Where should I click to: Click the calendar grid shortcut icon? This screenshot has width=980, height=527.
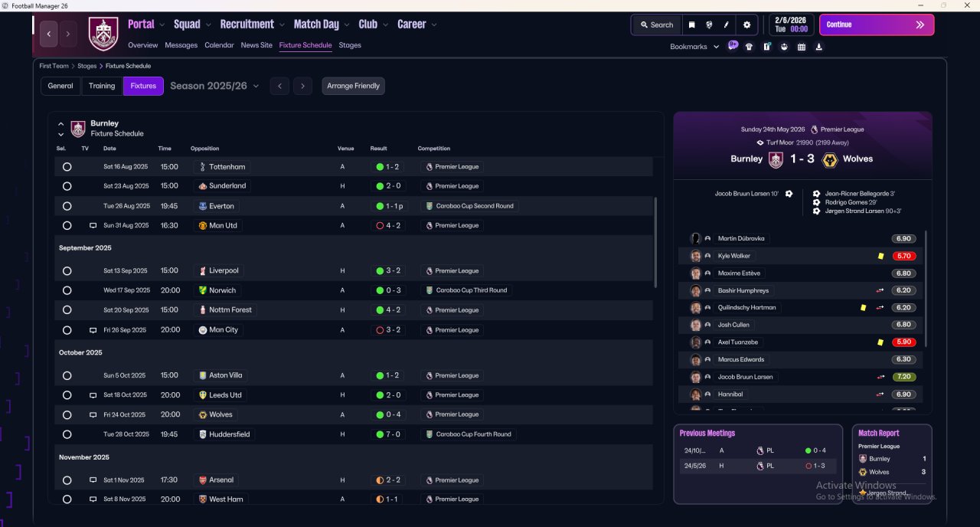pos(802,47)
